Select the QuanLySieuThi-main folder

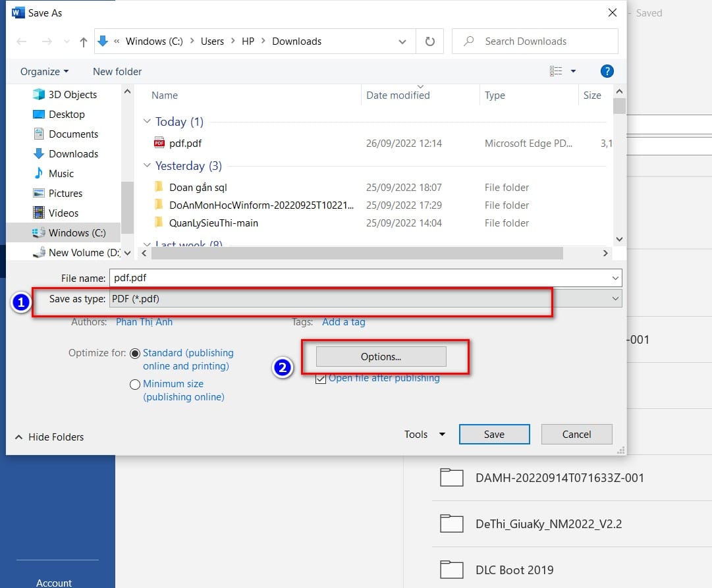(x=213, y=223)
